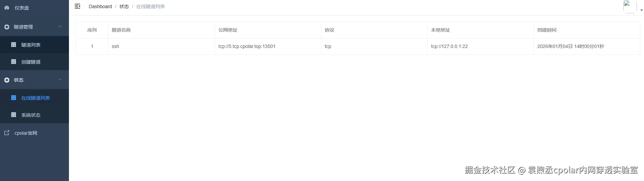Click the tunnel management plus icon
Image resolution: width=644 pixels, height=181 pixels.
tap(7, 27)
